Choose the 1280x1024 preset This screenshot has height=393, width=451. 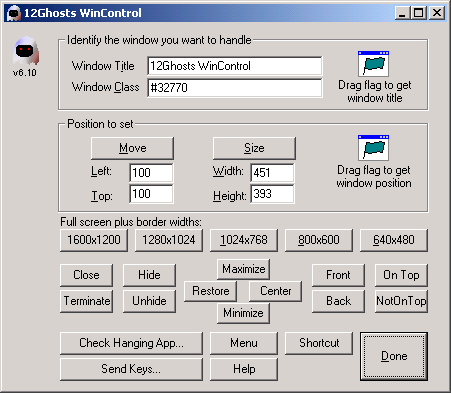[169, 240]
